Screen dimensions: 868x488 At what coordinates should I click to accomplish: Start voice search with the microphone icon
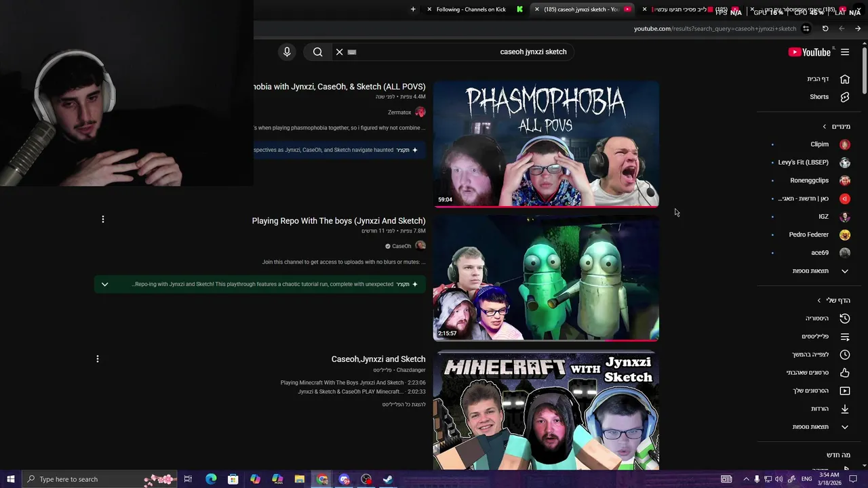pos(287,52)
